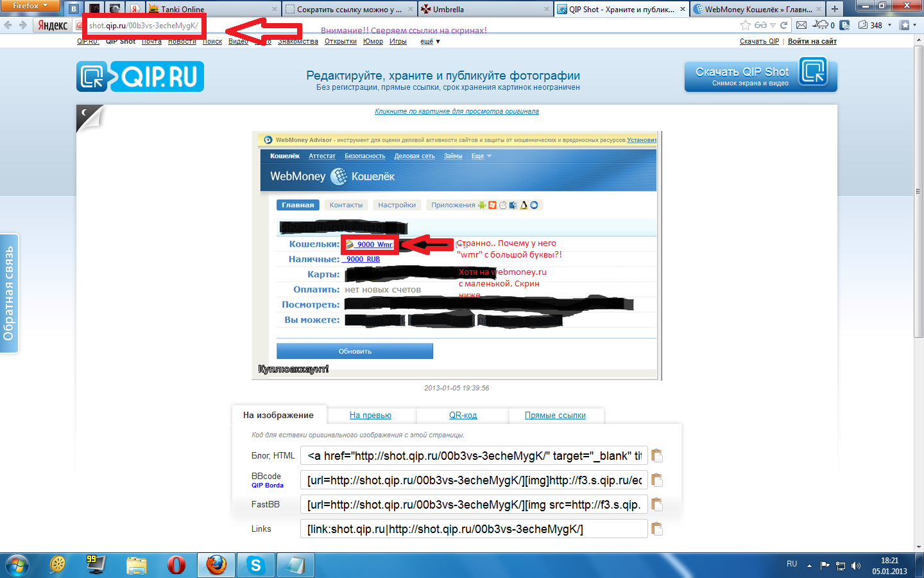Open the pinned VK tab
Screen dimensions: 924x578
tap(74, 9)
